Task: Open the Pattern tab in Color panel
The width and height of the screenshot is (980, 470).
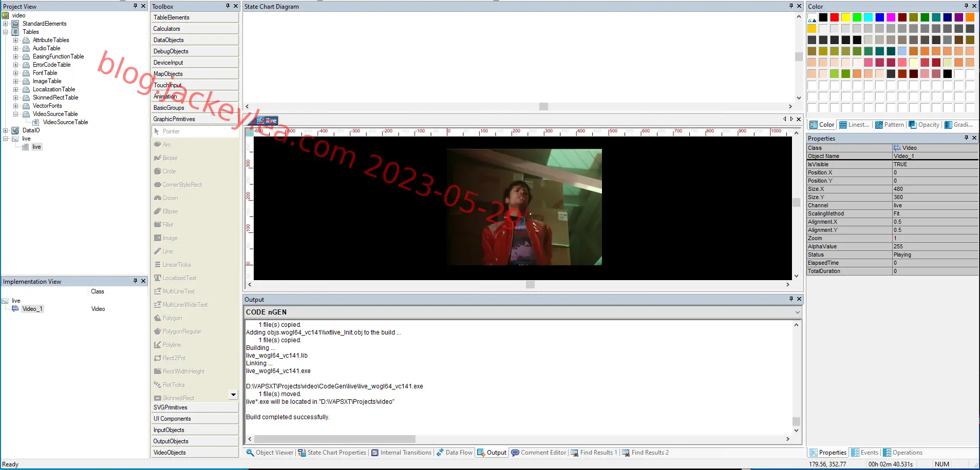Action: point(890,125)
